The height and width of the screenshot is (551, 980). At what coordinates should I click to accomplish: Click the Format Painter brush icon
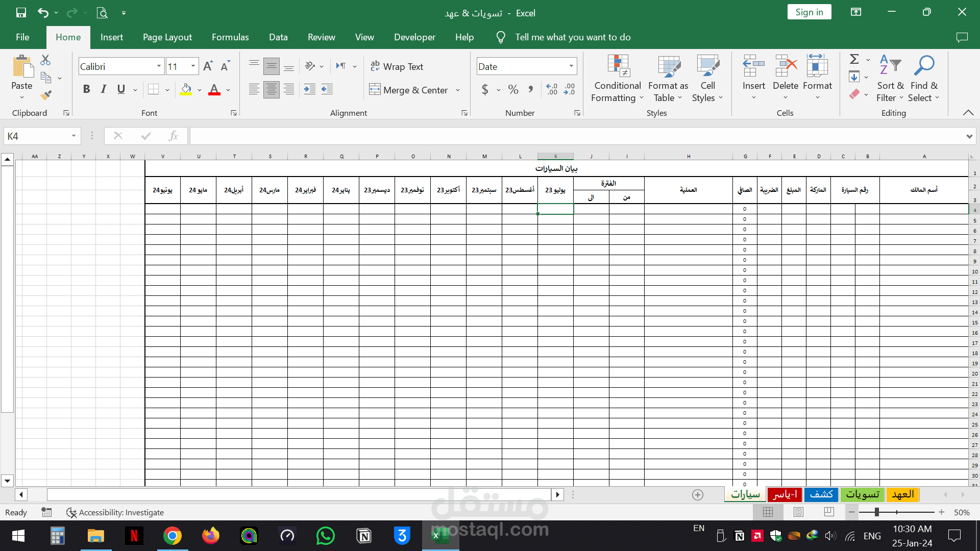pyautogui.click(x=46, y=95)
